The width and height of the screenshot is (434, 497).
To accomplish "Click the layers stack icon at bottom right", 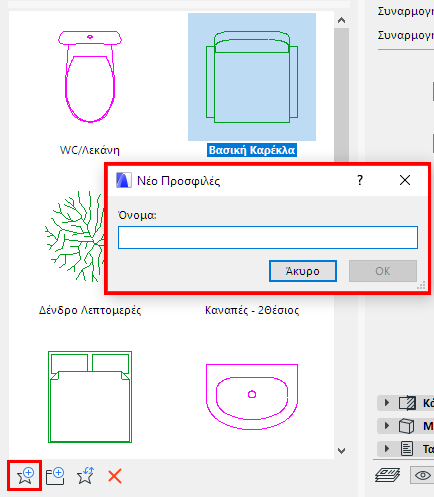I will tap(387, 475).
